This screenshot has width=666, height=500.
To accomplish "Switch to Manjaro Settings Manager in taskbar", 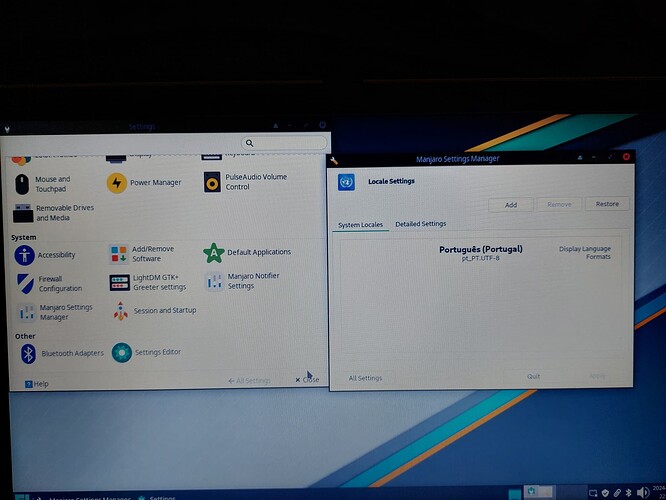I will (x=83, y=497).
